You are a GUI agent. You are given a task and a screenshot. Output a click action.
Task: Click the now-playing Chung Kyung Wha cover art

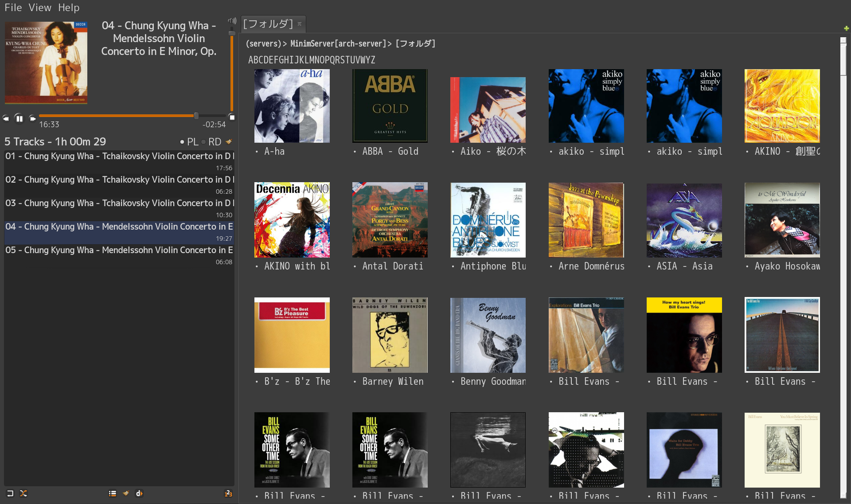coord(46,63)
